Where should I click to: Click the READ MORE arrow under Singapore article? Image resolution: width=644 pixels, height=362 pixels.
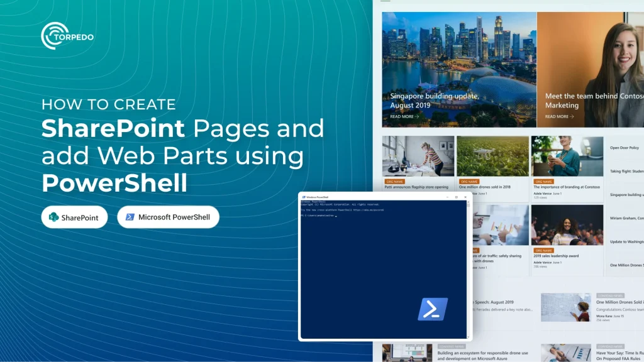coord(417,116)
